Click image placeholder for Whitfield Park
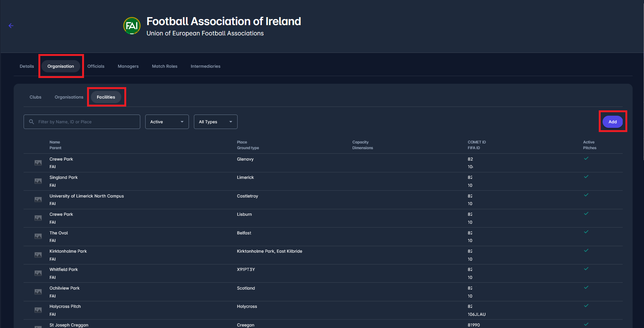644x328 pixels. tap(38, 273)
